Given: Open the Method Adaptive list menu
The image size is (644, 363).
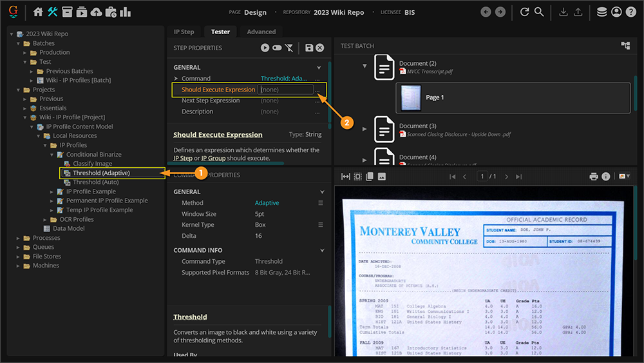Looking at the screenshot, I should point(320,202).
